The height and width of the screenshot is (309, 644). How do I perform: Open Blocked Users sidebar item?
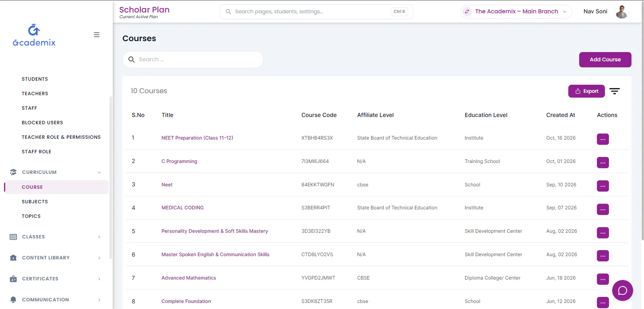point(42,123)
